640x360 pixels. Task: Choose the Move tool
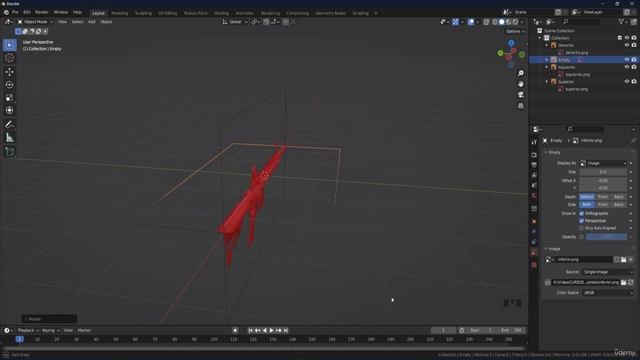10,72
